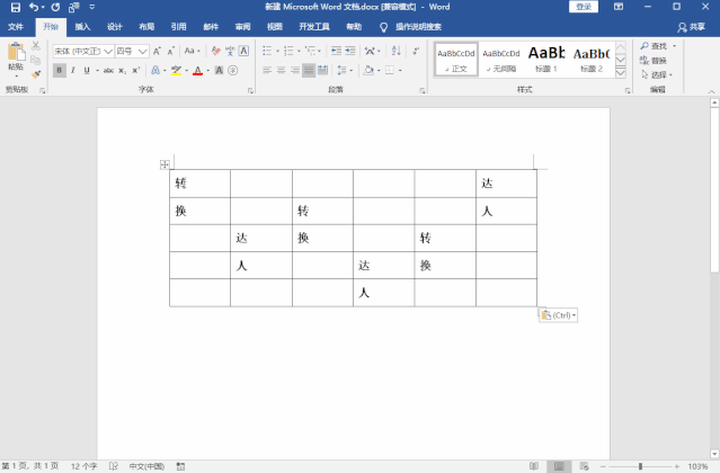Click the Read Mode view icon in status bar
Screen dimensions: 720x473
(534, 467)
